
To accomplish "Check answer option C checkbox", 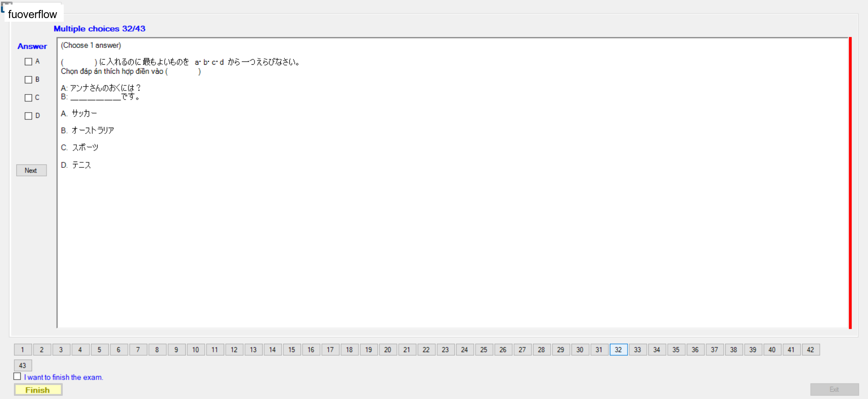I will (x=28, y=98).
